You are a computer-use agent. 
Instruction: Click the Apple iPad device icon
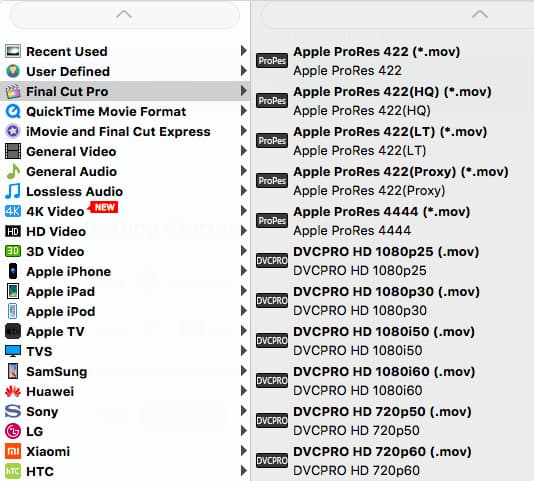(x=13, y=291)
